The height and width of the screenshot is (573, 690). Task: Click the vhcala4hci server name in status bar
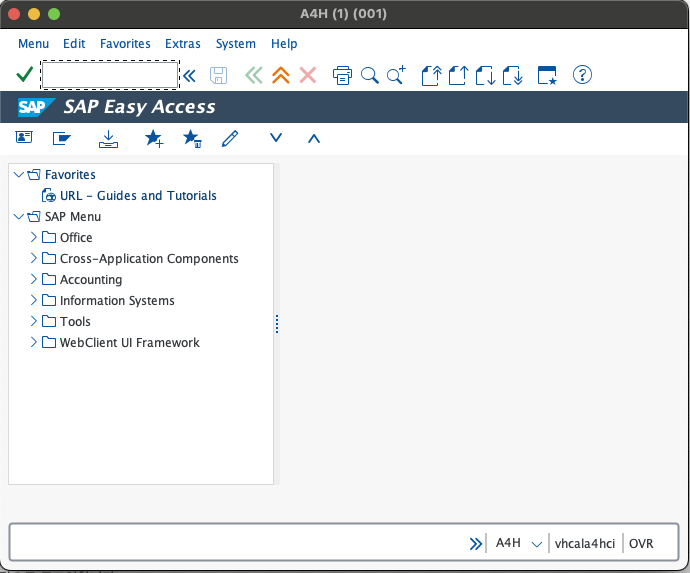585,544
